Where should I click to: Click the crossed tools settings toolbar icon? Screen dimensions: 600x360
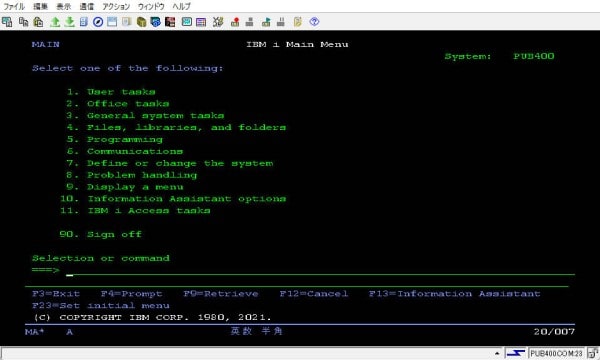coord(218,22)
